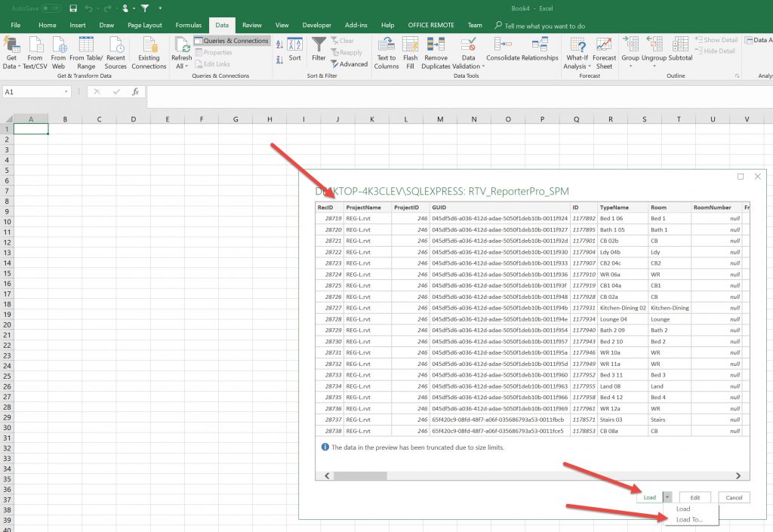Click the From Web data icon
Screen dimensions: 773x532
(58, 45)
